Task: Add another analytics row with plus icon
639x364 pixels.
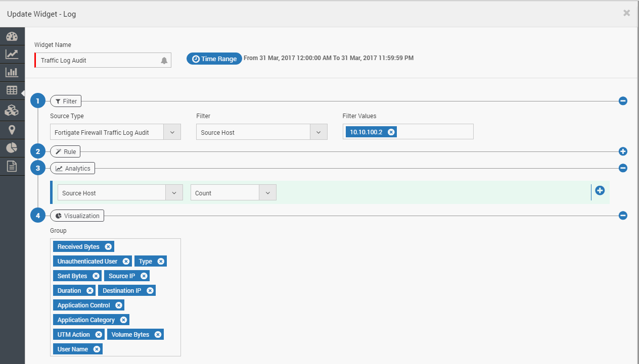Action: coord(600,191)
